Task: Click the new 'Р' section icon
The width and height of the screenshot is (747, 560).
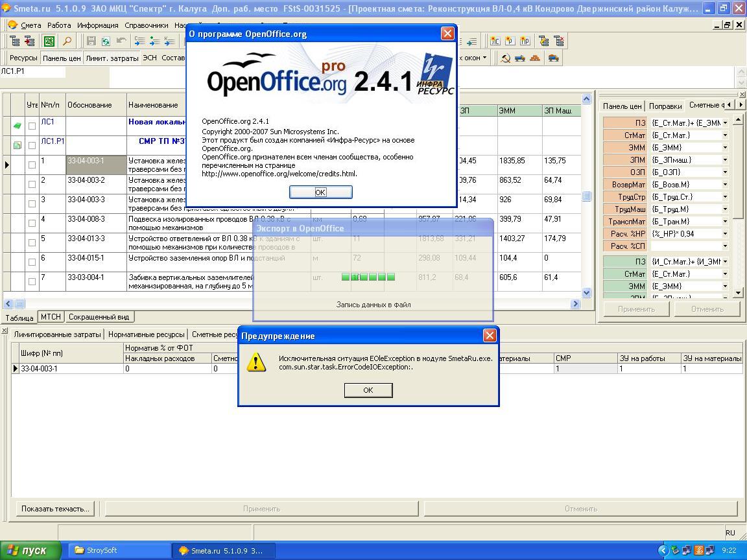Action: [510, 41]
